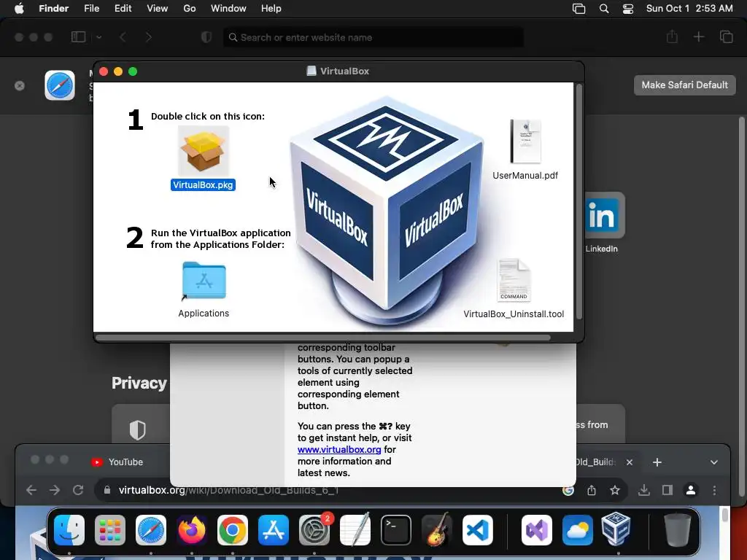Image resolution: width=747 pixels, height=560 pixels.
Task: Open the Window menu
Action: point(228,9)
